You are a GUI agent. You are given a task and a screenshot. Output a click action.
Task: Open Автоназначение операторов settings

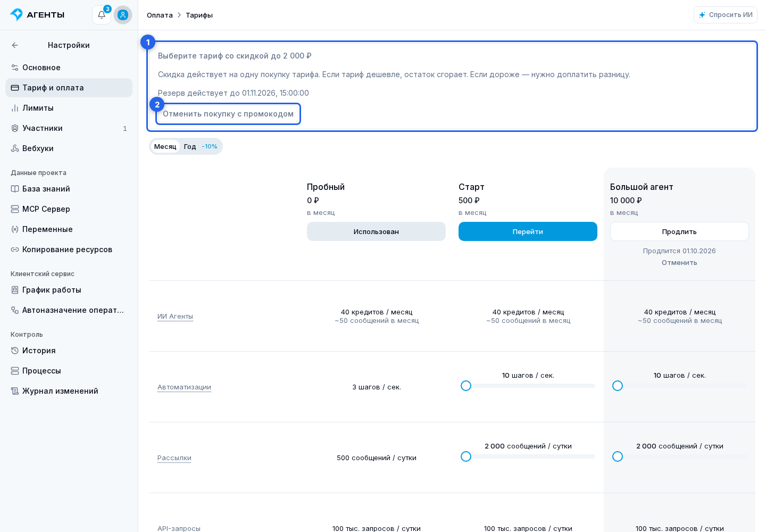click(69, 310)
